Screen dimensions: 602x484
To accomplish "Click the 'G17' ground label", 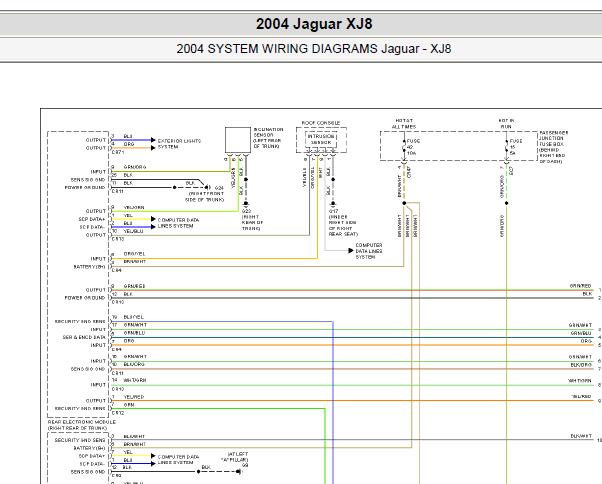I will pyautogui.click(x=333, y=211).
